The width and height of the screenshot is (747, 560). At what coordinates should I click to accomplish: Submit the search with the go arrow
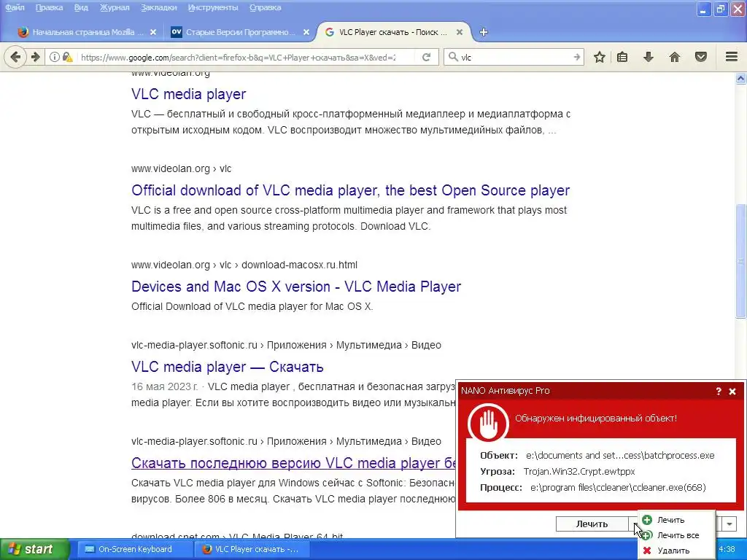(576, 57)
